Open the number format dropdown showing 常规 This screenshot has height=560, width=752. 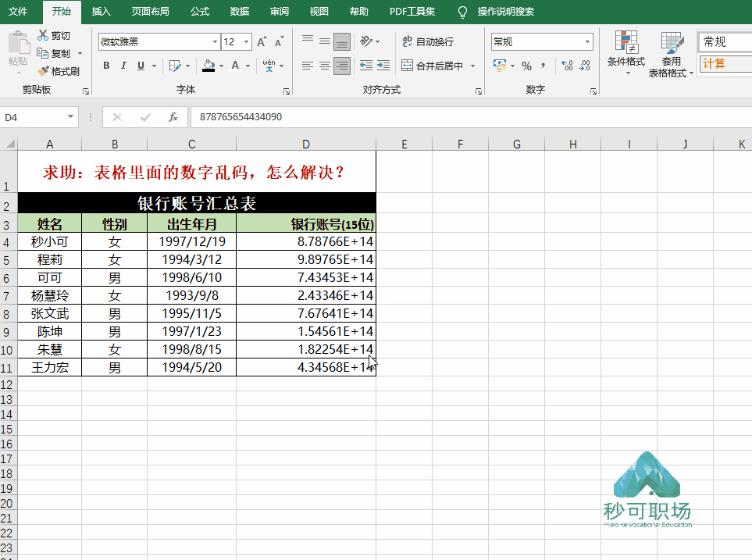tap(587, 41)
